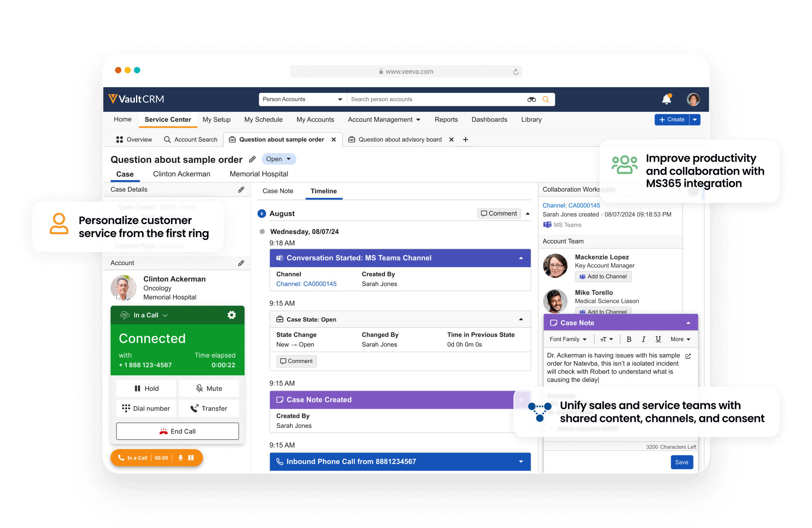Viewport: 812px width, 528px height.
Task: Click End Call button
Action: point(177,431)
